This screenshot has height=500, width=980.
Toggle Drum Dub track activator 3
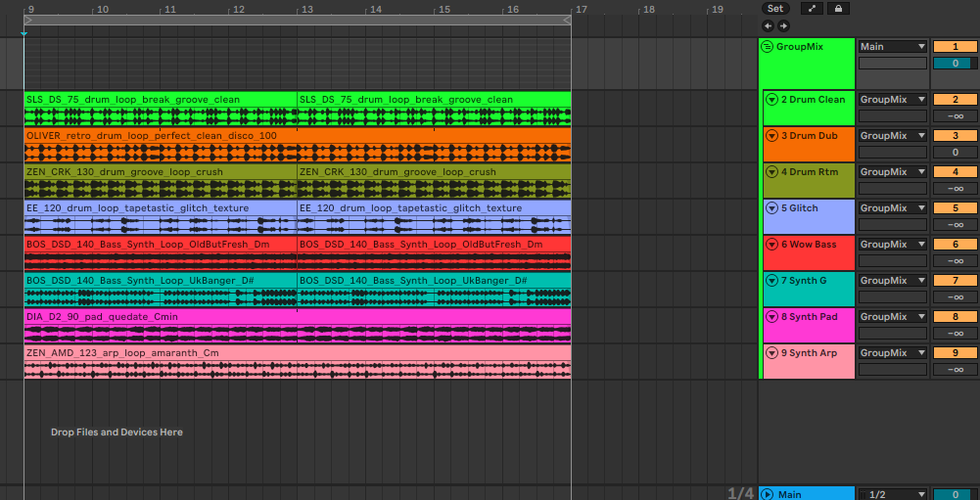click(x=955, y=136)
